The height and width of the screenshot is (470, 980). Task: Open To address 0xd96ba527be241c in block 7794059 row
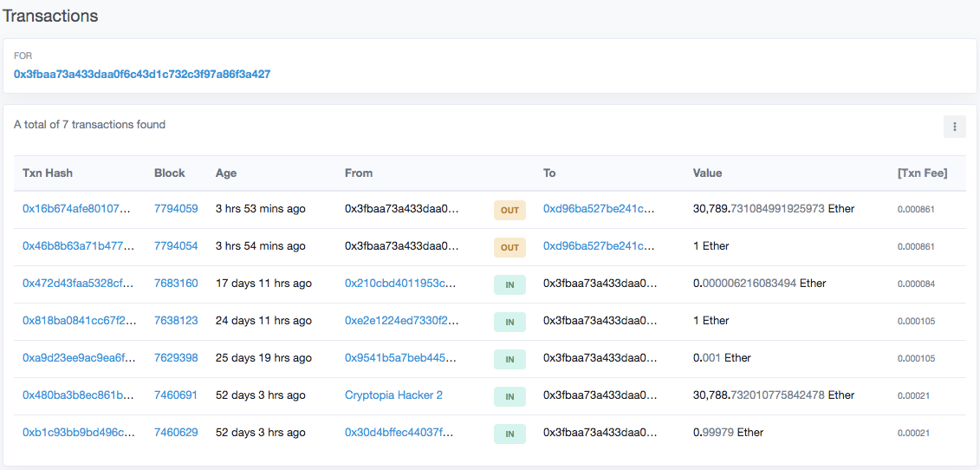click(599, 209)
